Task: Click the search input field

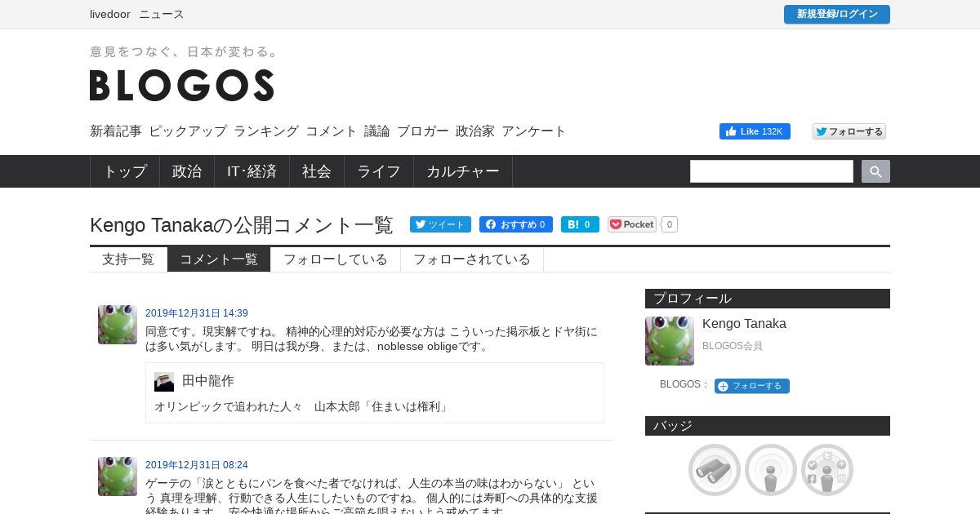Action: tap(772, 171)
